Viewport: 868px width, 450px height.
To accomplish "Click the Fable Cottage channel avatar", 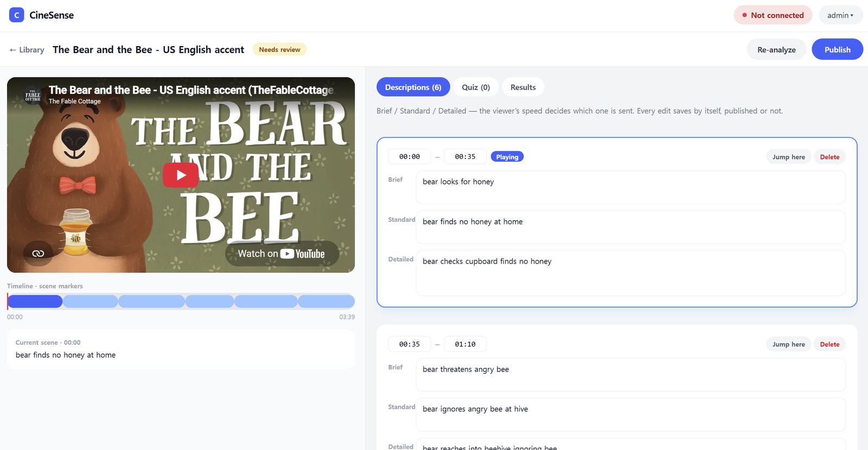I will coord(33,95).
